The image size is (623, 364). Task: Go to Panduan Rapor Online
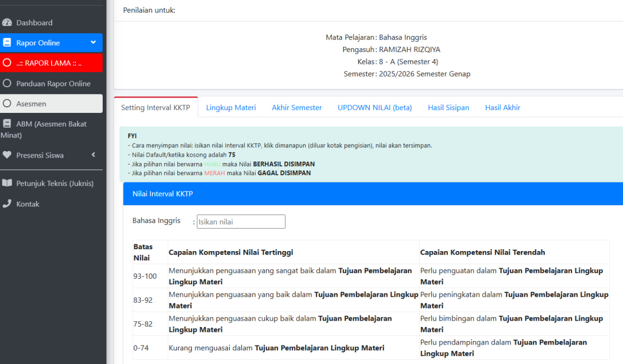(51, 83)
